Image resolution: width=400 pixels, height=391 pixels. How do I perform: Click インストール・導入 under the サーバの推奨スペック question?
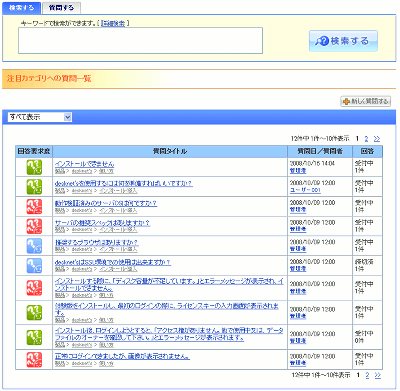click(118, 230)
